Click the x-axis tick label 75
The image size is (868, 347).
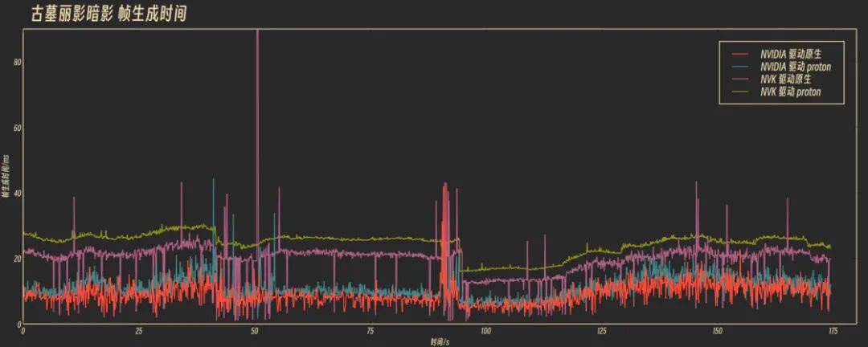coord(370,331)
